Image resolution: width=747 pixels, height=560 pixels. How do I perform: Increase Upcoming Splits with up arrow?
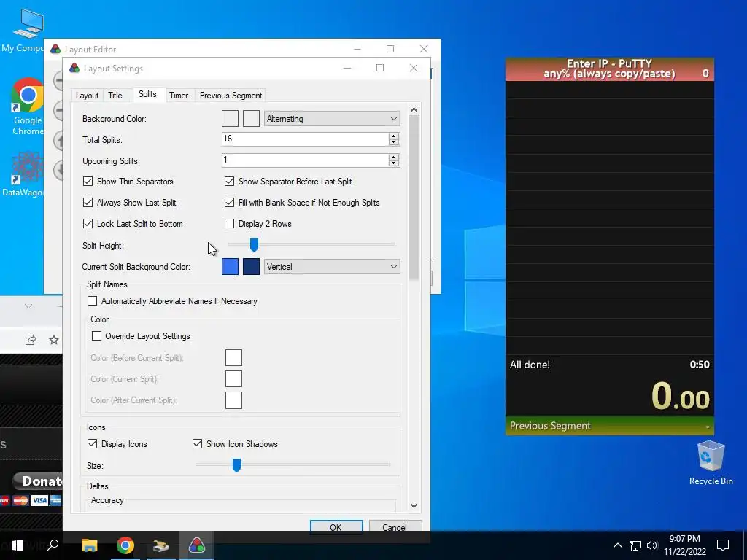393,157
